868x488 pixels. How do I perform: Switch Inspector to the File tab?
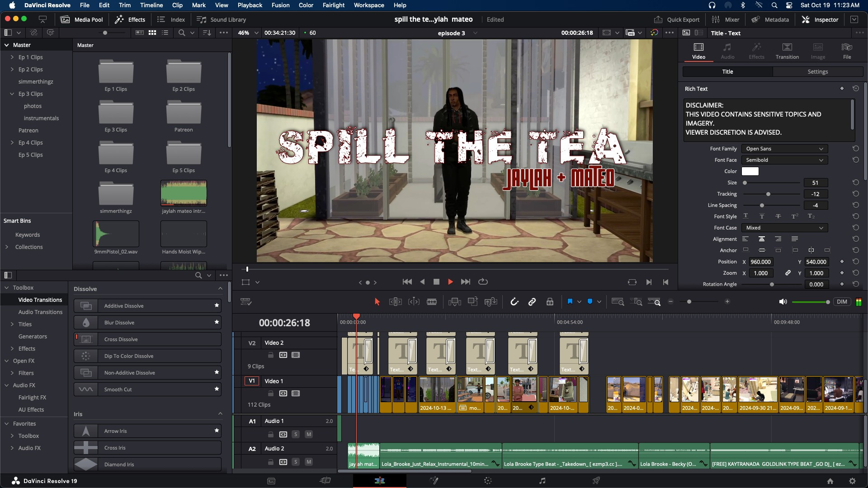click(847, 51)
